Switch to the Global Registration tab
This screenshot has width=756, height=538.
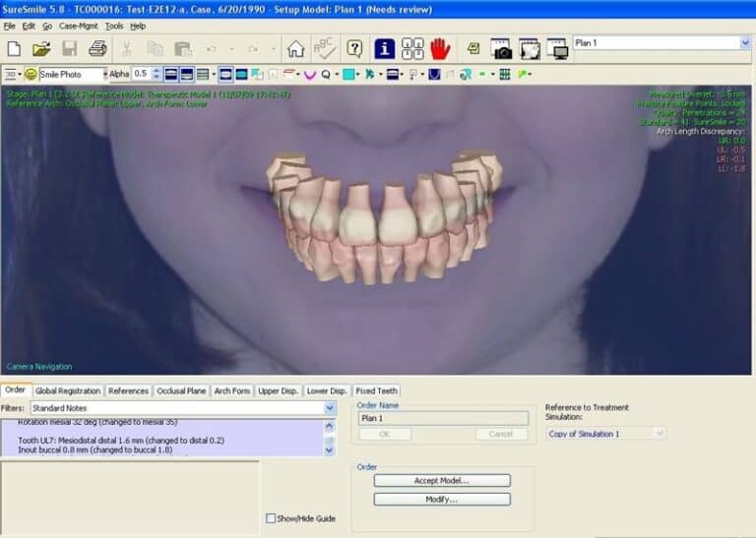[68, 390]
